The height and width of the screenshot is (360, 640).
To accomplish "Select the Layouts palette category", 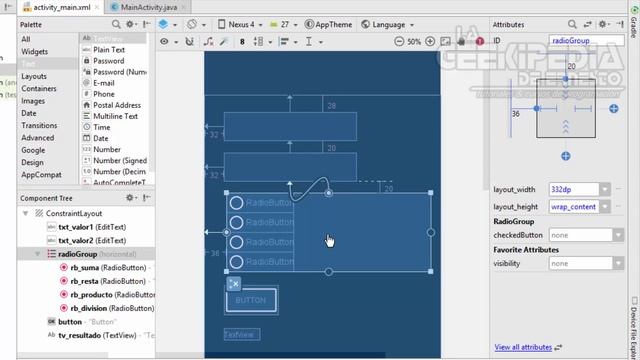I will pos(34,76).
